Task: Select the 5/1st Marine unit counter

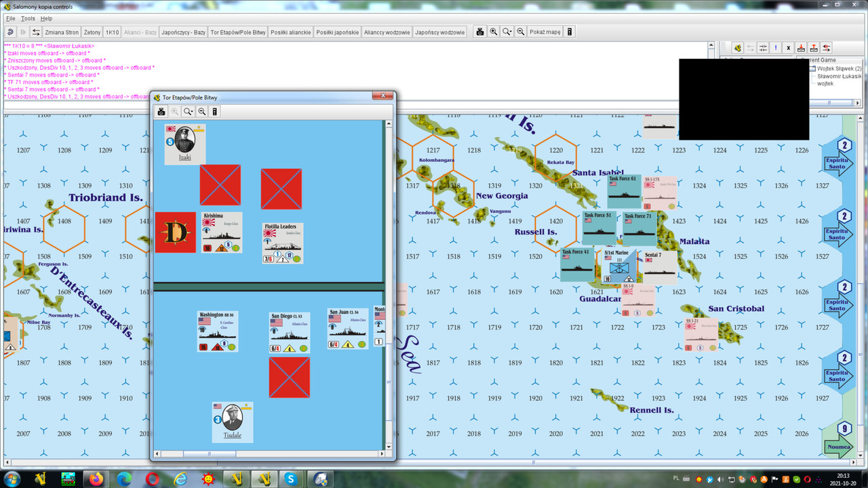Action: coord(619,265)
